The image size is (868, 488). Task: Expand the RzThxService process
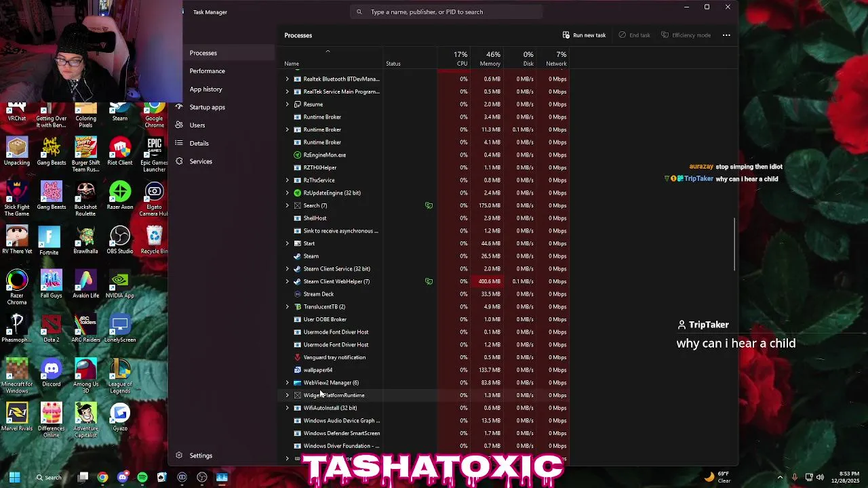pos(287,180)
